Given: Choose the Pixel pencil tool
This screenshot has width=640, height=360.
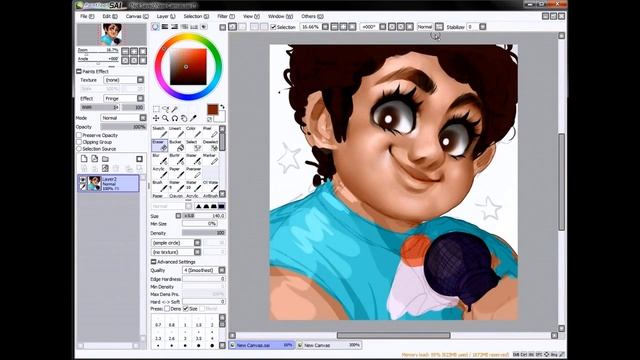Looking at the screenshot, I should point(210,132).
